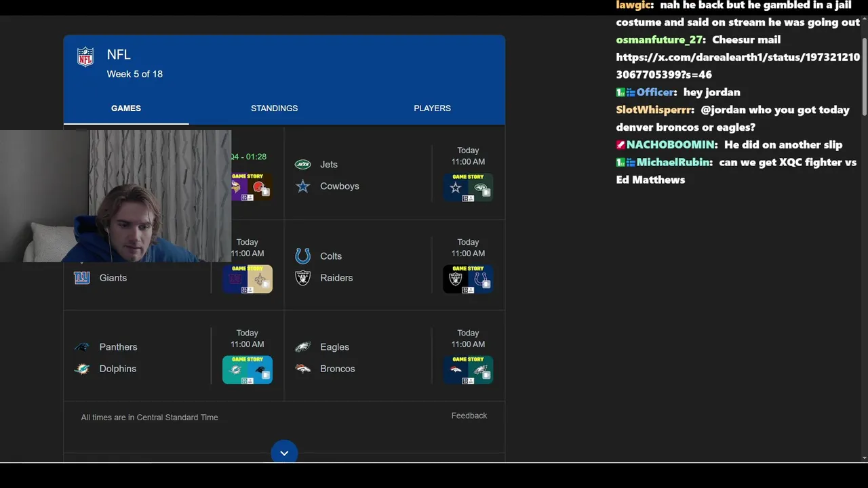Click SlotWhisperrr username in chat
The height and width of the screenshot is (488, 868).
[653, 110]
